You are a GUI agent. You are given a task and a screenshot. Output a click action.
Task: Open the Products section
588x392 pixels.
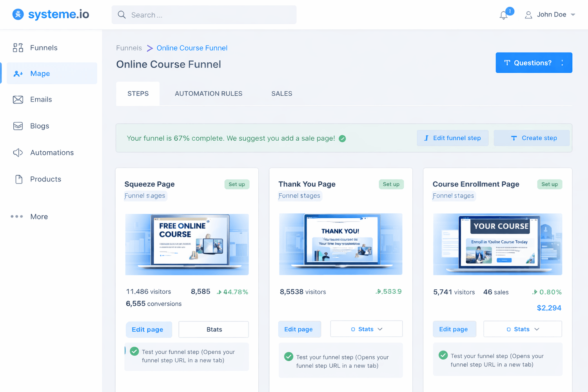click(45, 179)
